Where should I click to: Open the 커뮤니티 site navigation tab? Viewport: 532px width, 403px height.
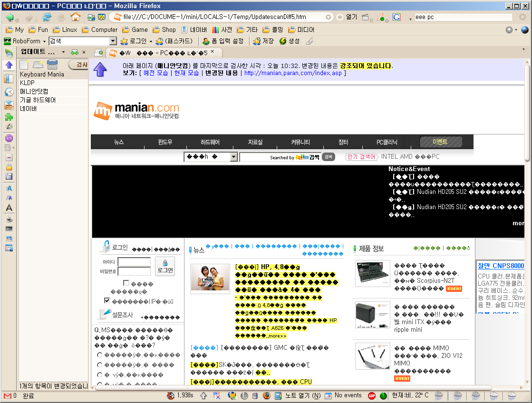click(x=300, y=142)
